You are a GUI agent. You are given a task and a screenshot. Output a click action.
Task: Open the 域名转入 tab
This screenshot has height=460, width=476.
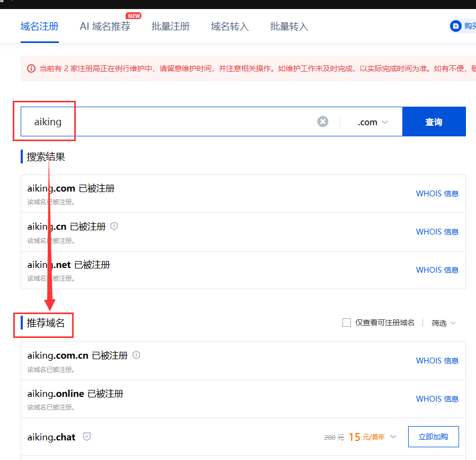pos(230,27)
